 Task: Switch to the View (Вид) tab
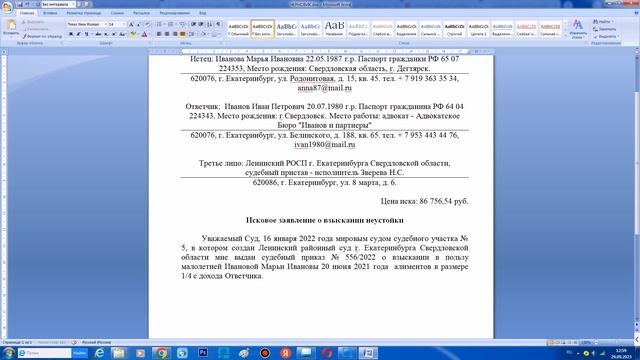[202, 13]
